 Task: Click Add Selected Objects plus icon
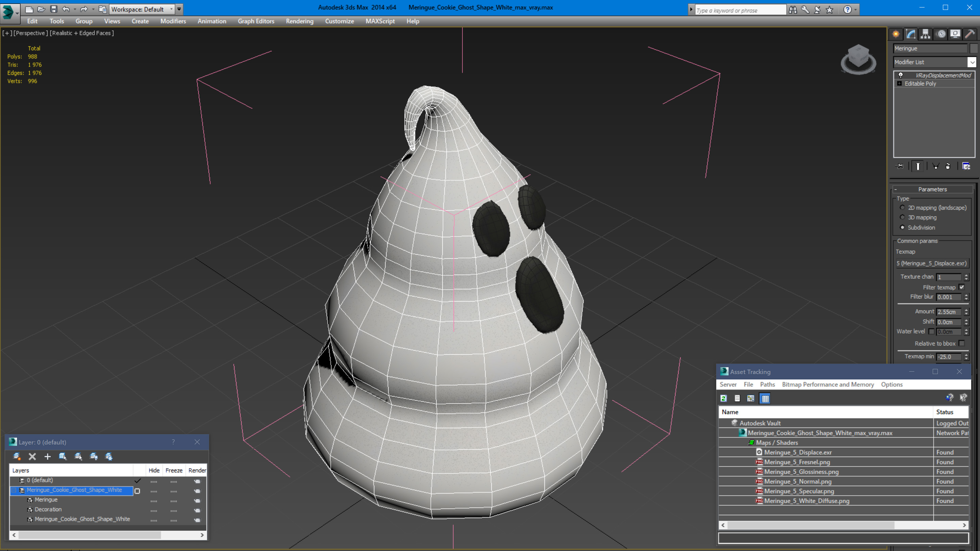coord(48,456)
